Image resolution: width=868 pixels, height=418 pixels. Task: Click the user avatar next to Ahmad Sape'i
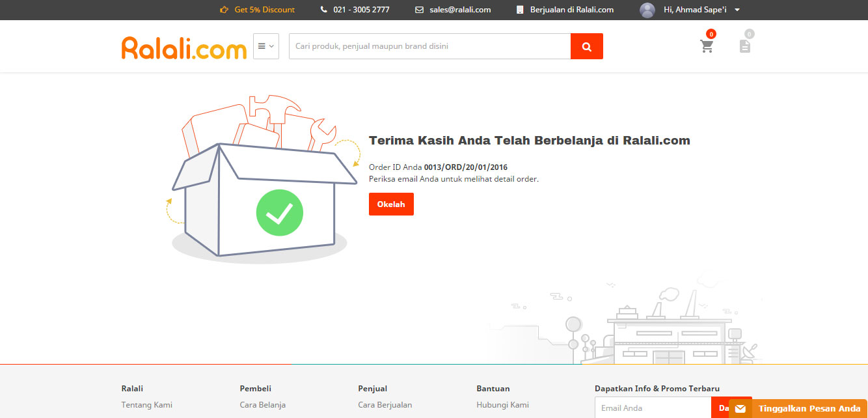(647, 9)
